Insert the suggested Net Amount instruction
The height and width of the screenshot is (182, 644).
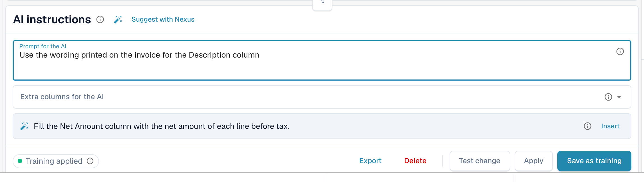[610, 126]
